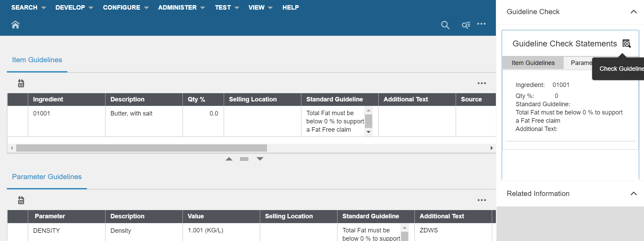Select the DENSITY parameter cell

coord(67,232)
